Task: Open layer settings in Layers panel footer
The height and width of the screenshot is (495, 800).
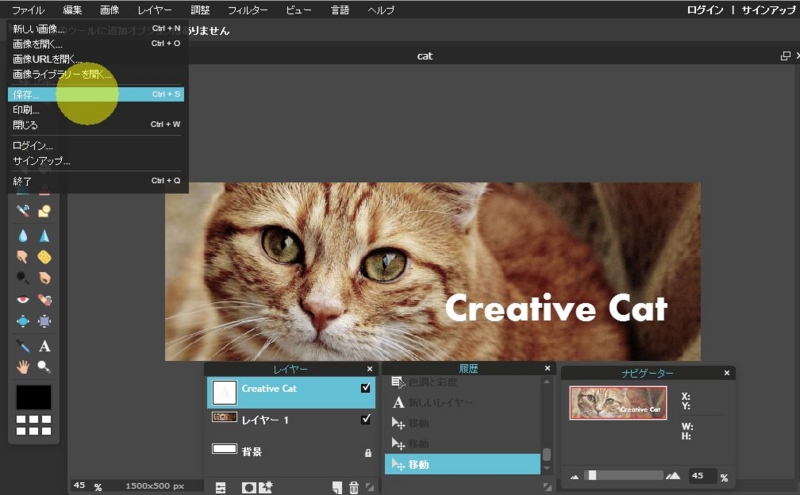Action: tap(220, 488)
